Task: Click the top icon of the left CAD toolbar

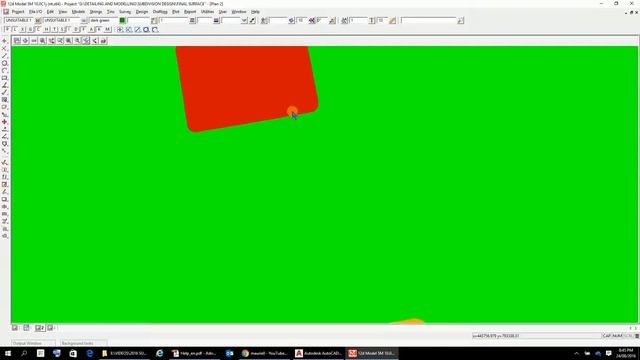Action: (4, 41)
